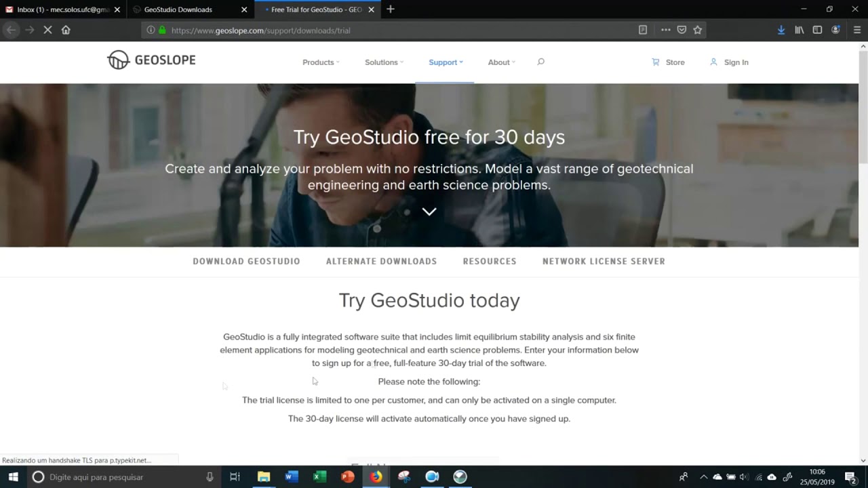This screenshot has width=868, height=488.
Task: View site information lock icon
Action: 162,30
